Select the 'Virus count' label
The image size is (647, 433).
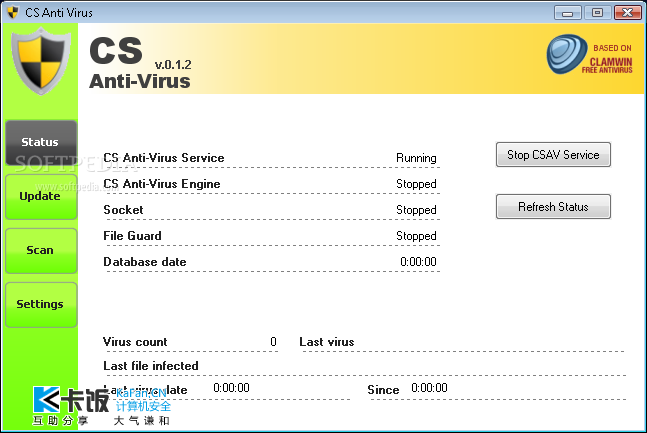tap(135, 342)
